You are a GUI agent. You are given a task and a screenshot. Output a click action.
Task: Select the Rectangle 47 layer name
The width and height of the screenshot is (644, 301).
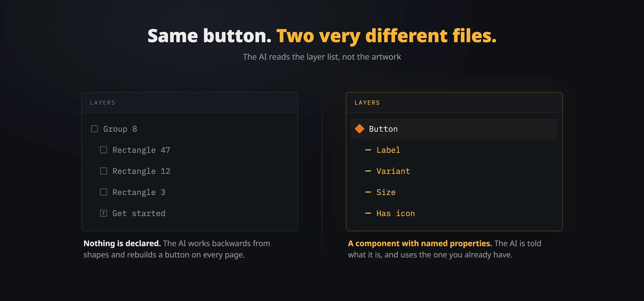click(141, 150)
